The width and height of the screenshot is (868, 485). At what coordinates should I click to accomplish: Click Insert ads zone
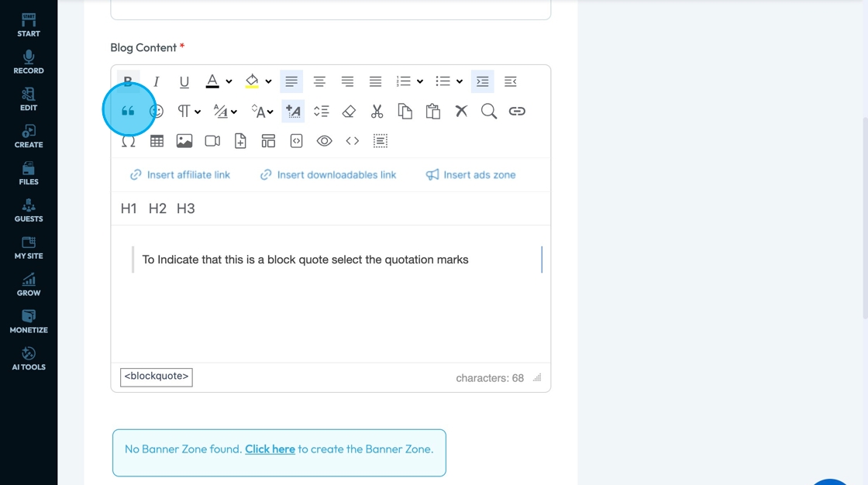470,175
